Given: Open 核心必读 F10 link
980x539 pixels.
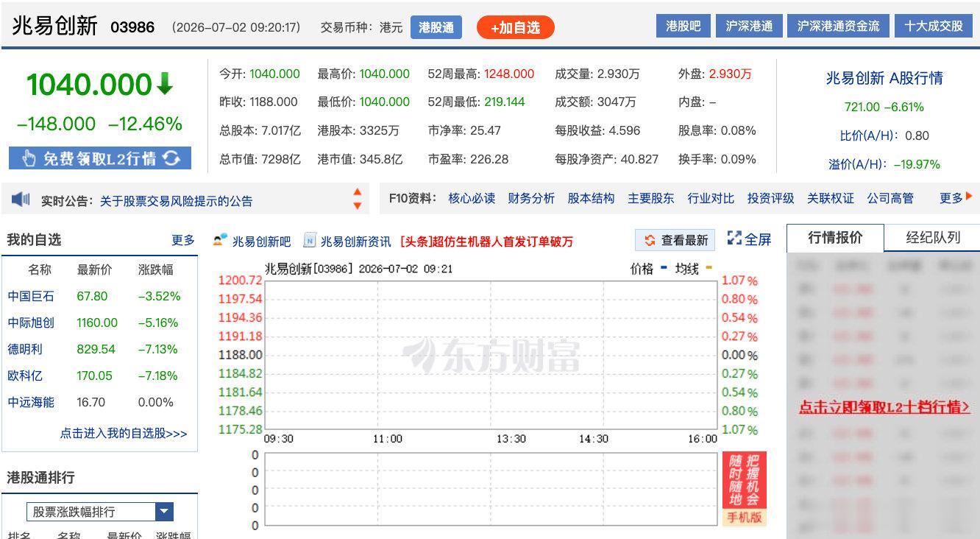Looking at the screenshot, I should click(x=472, y=198).
